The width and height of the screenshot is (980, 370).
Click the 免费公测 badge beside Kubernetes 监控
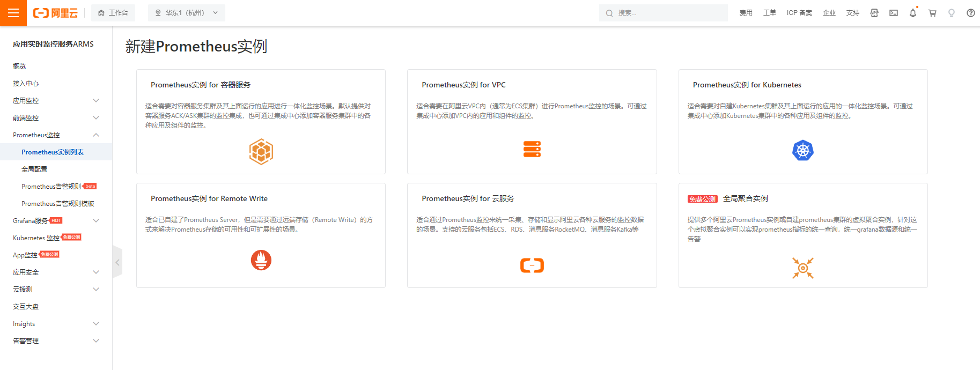click(x=71, y=237)
